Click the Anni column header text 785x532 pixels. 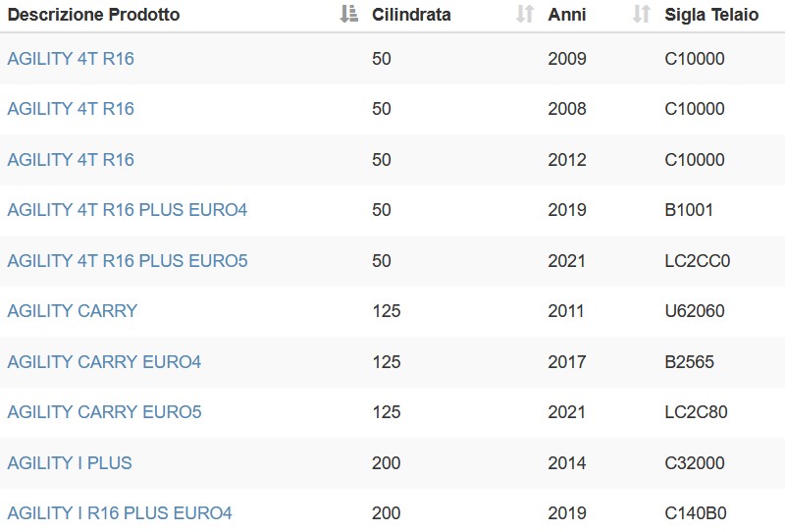point(567,15)
